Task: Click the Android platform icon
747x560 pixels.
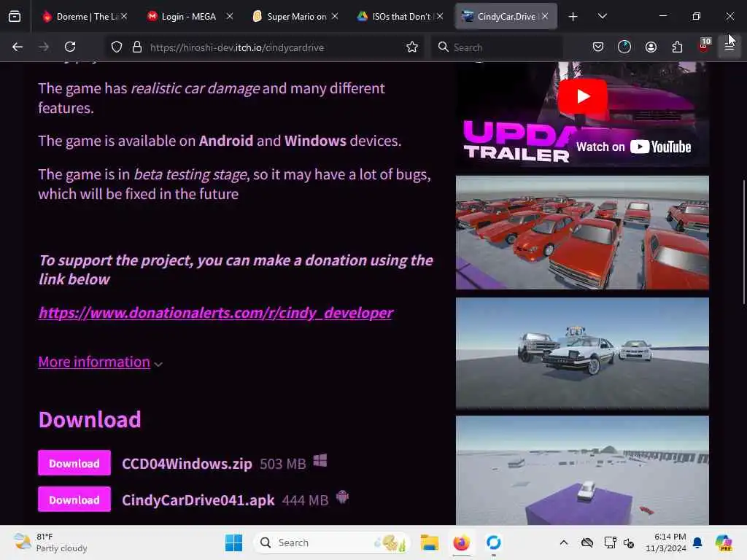Action: (x=343, y=497)
